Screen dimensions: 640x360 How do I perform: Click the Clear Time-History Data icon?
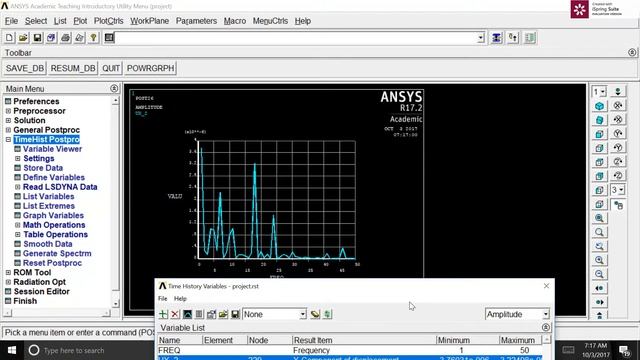[x=315, y=314]
